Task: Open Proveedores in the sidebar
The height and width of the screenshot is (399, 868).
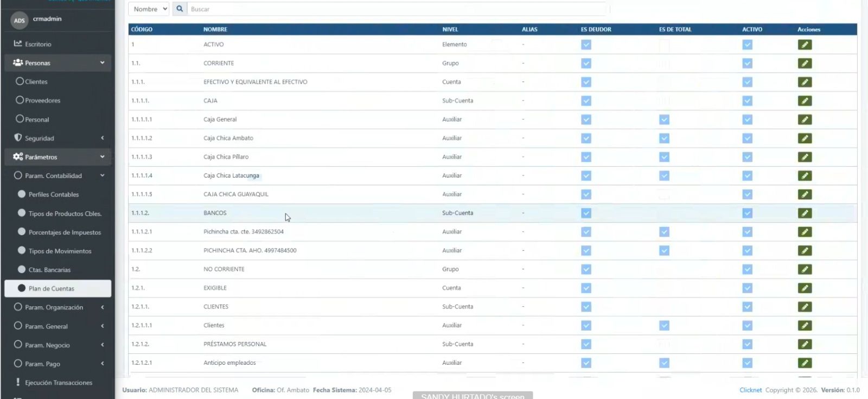Action: pos(42,100)
